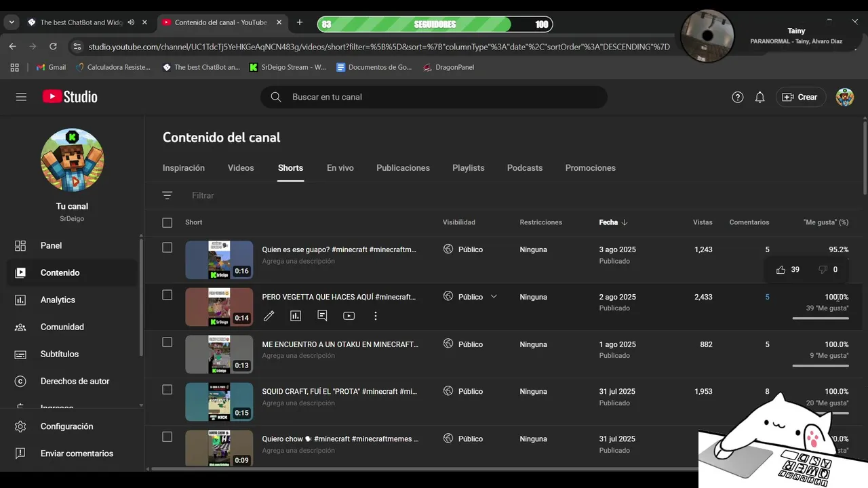Open thumbnail of ME ENCUENTRO A UN OTAKU short
Image resolution: width=868 pixels, height=488 pixels.
[x=219, y=354]
